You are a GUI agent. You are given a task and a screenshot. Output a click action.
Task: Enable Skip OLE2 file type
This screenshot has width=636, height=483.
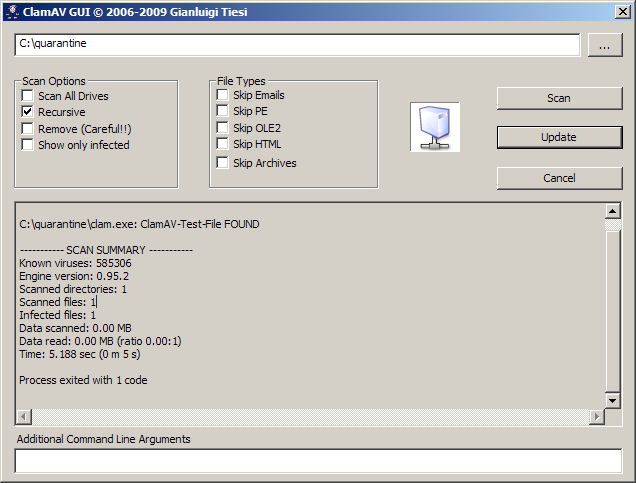click(222, 128)
